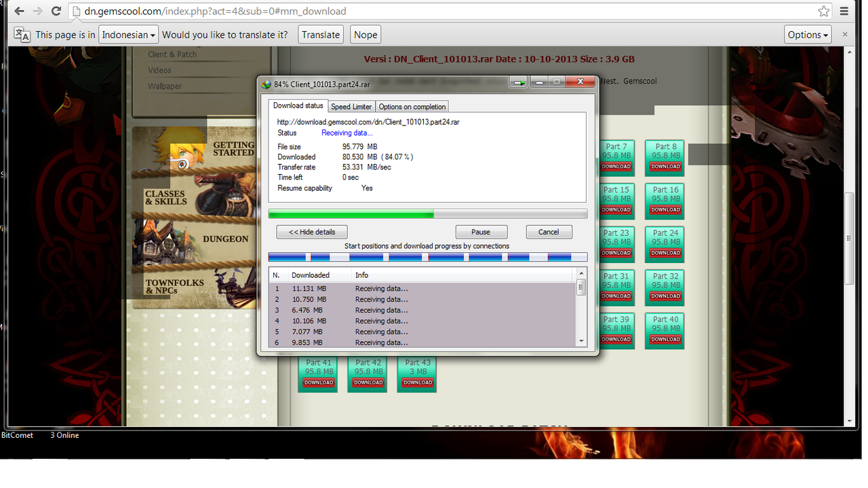Reload the page with refresh icon
The height and width of the screenshot is (488, 868).
click(x=56, y=11)
